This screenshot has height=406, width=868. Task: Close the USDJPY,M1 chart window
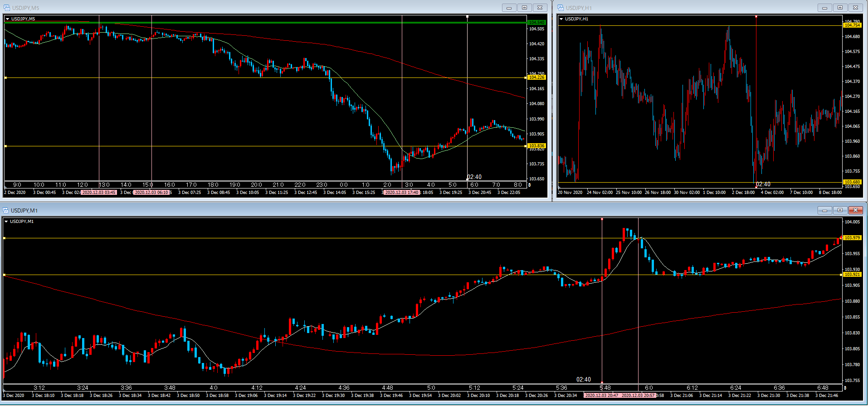pyautogui.click(x=855, y=210)
